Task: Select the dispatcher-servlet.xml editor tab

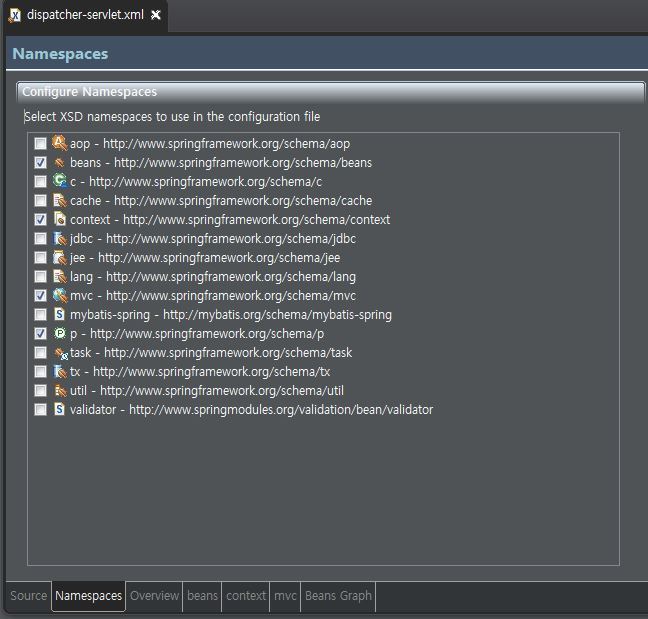Action: [85, 15]
